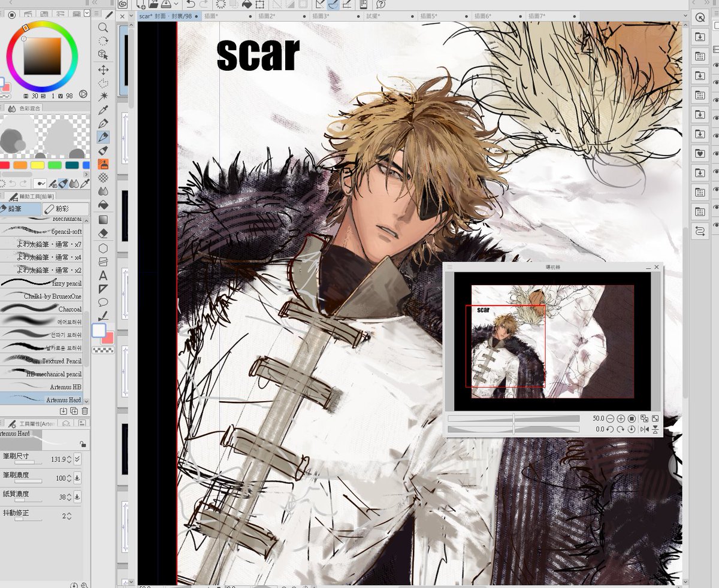
Task: Select the yellow color swatch
Action: pos(38,165)
